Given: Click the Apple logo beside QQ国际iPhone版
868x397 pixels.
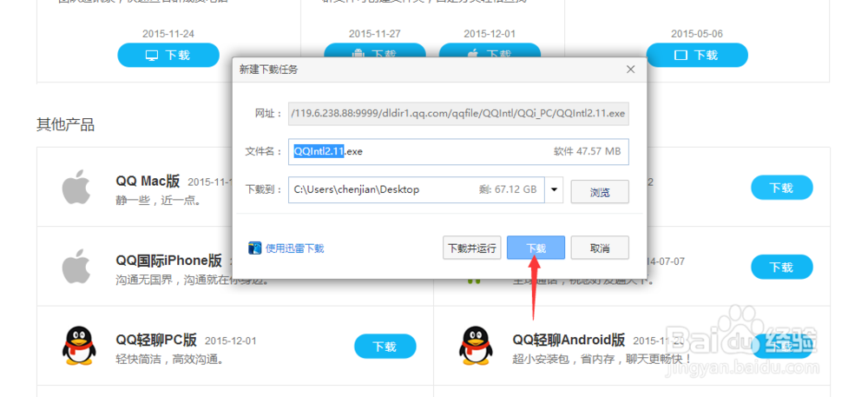Looking at the screenshot, I should (76, 267).
